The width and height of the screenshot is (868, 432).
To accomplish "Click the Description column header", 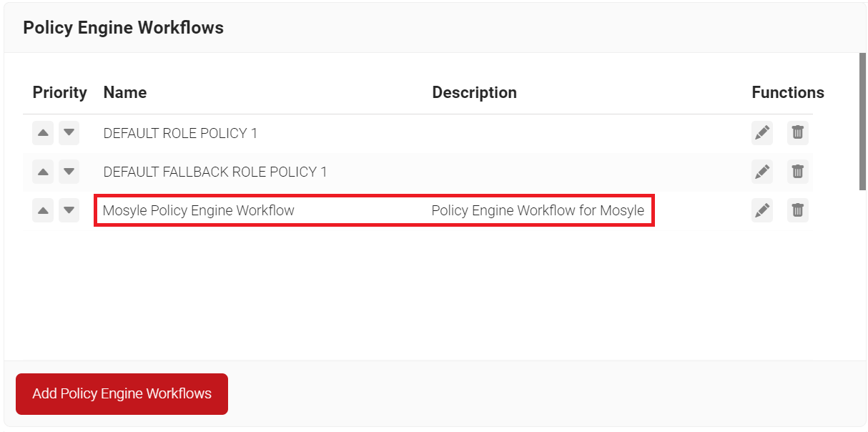I will tap(475, 93).
